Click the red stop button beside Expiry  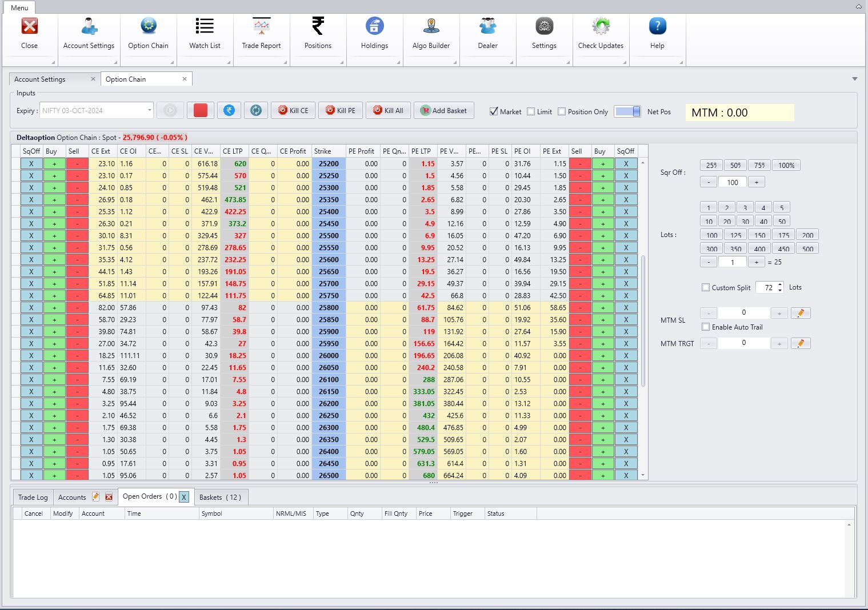tap(201, 111)
